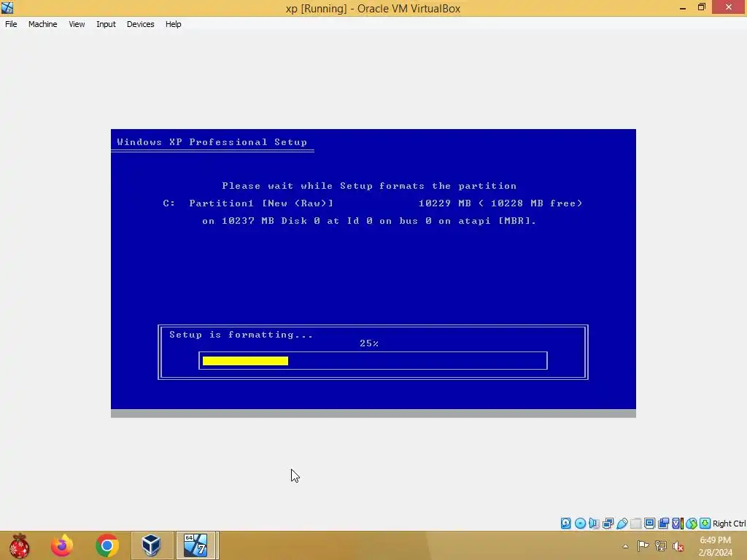Click the recording status icon
747x560 pixels.
tap(663, 524)
